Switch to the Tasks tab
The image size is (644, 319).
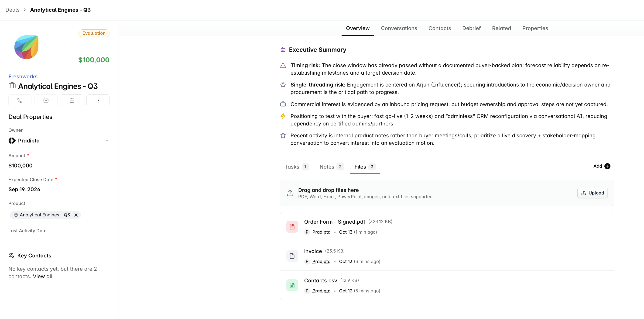pos(297,167)
